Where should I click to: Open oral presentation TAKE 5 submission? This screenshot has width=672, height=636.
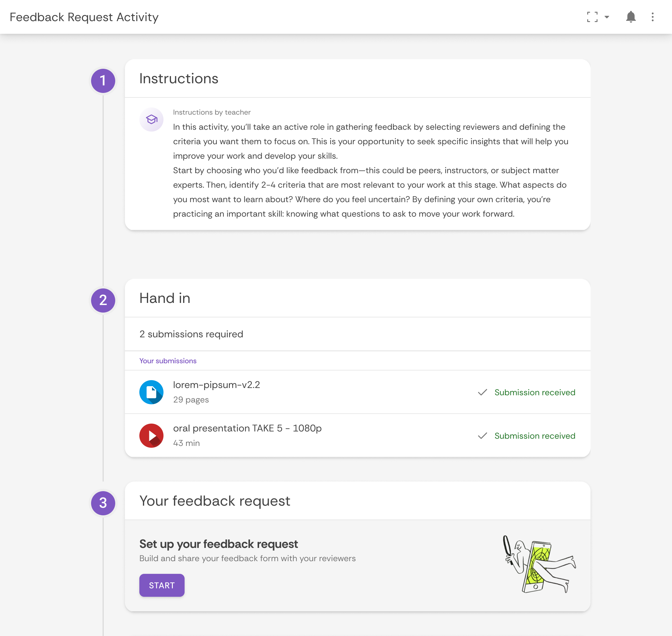(247, 428)
